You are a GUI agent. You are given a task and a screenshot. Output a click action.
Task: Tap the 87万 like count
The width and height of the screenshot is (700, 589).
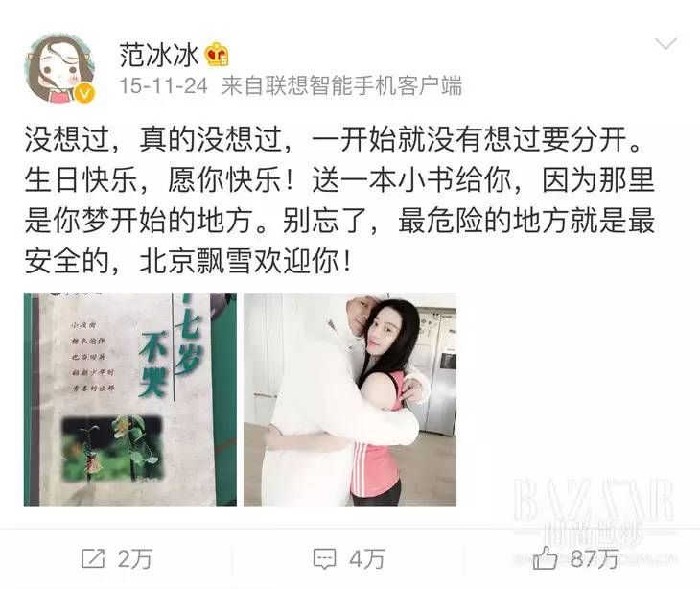coord(595,557)
